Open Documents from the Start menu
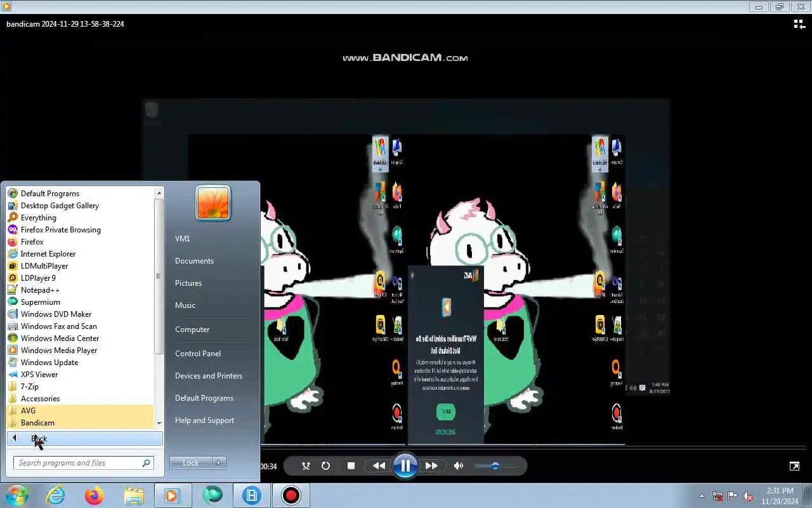The image size is (812, 508). pos(194,261)
